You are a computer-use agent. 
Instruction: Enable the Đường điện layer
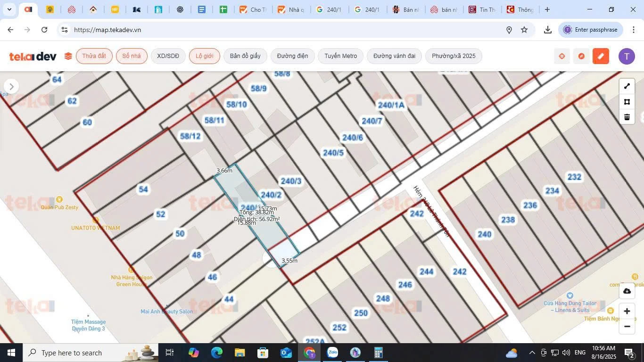[291, 56]
